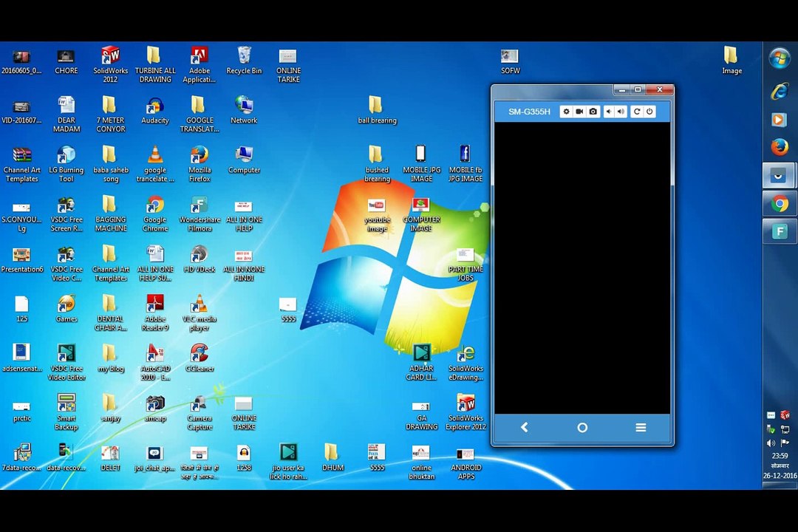The height and width of the screenshot is (532, 798).
Task: Select the Google Chrome desktop shortcut
Action: [x=154, y=214]
